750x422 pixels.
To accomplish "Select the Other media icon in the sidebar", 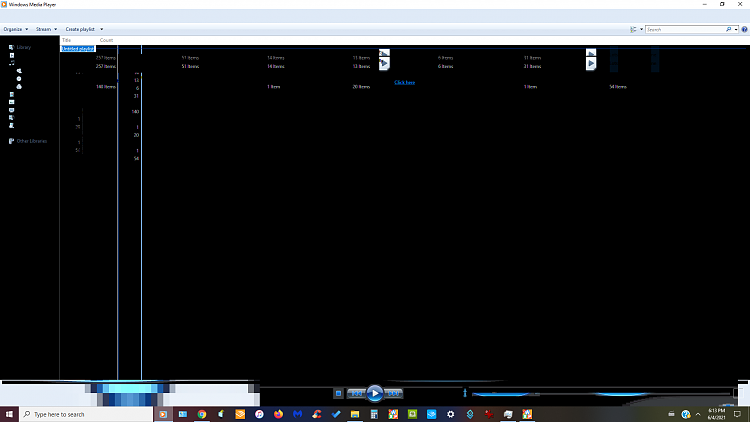I will point(12,118).
